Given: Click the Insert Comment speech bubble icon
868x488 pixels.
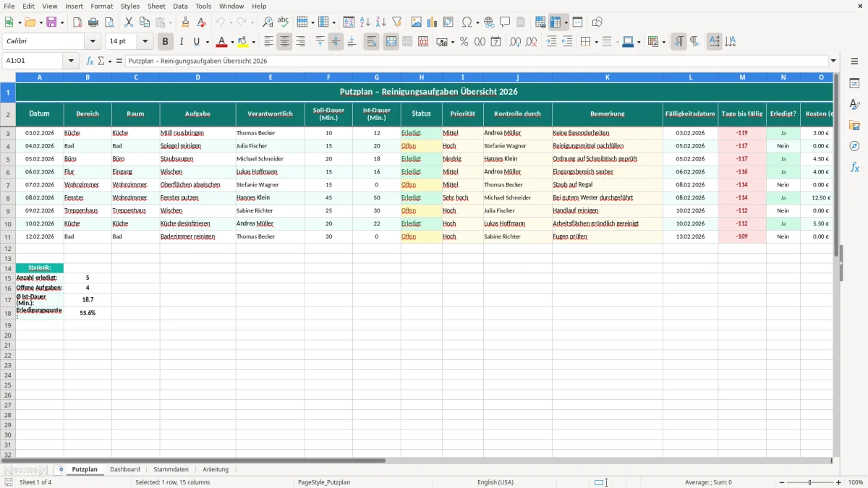Looking at the screenshot, I should pyautogui.click(x=505, y=22).
